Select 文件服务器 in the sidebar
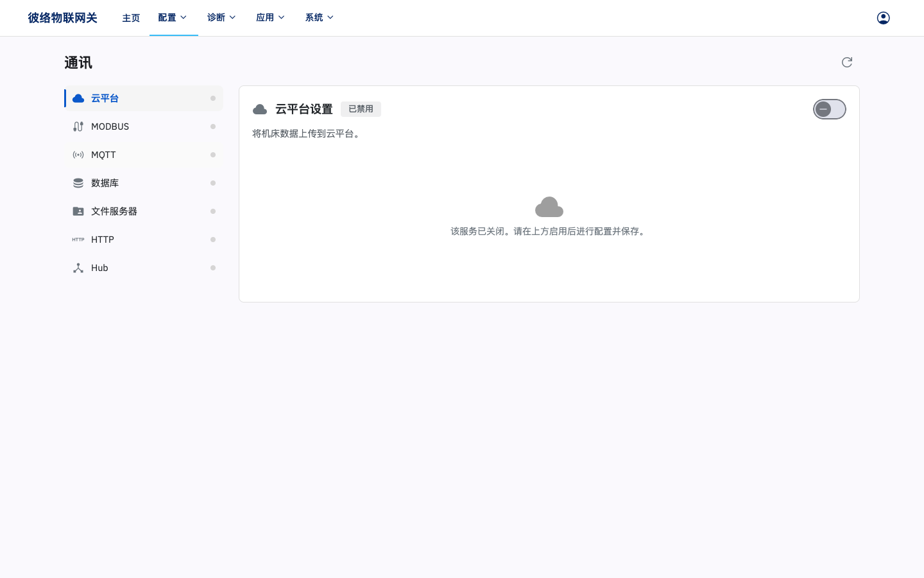This screenshot has height=578, width=924. [144, 211]
